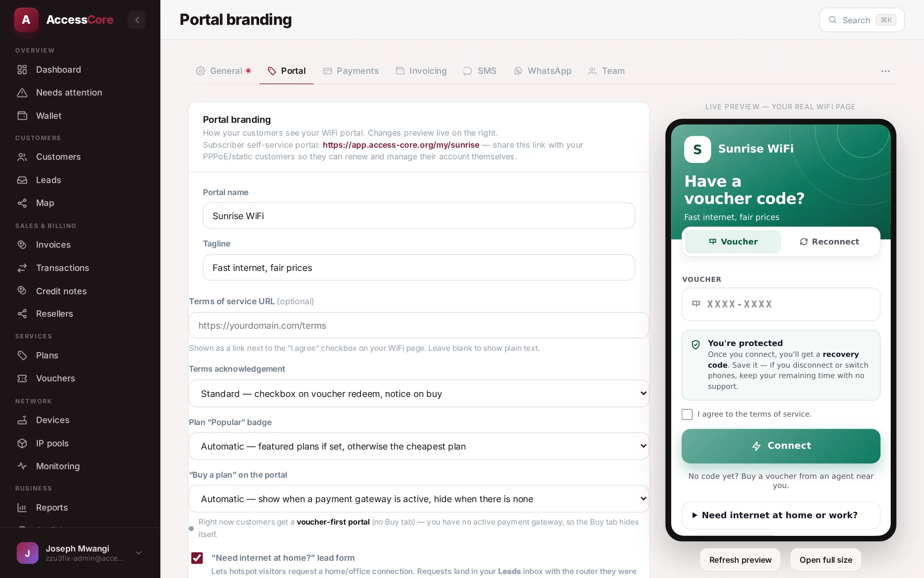Click the Sunrise WiFi S logo in preview
Viewport: 924px width, 578px height.
(697, 149)
